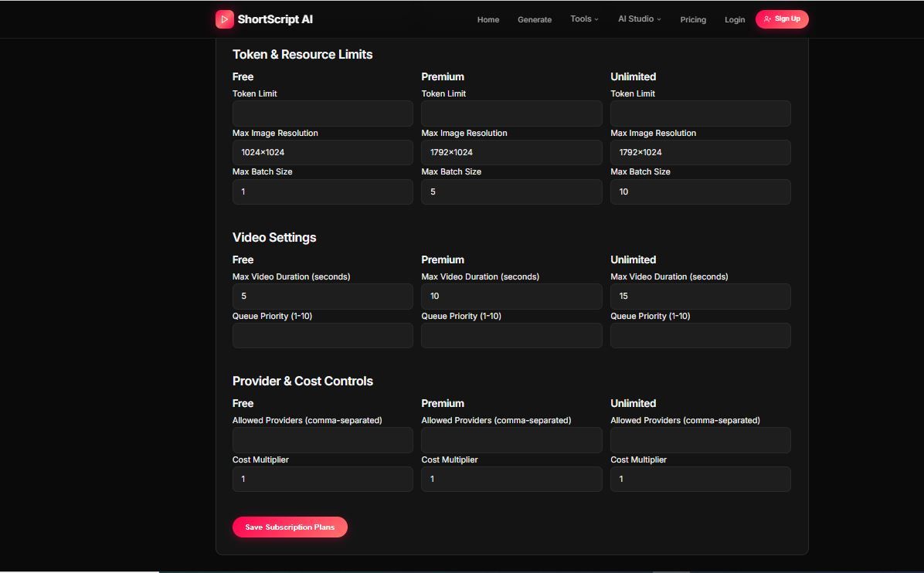
Task: Select the Unlimited plan Token Limit field
Action: coord(700,114)
